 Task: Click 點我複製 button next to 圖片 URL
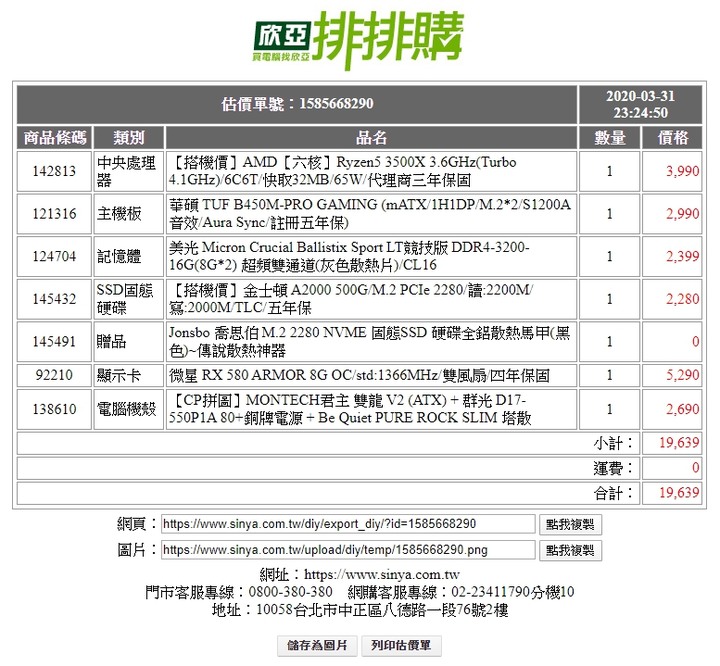(570, 550)
